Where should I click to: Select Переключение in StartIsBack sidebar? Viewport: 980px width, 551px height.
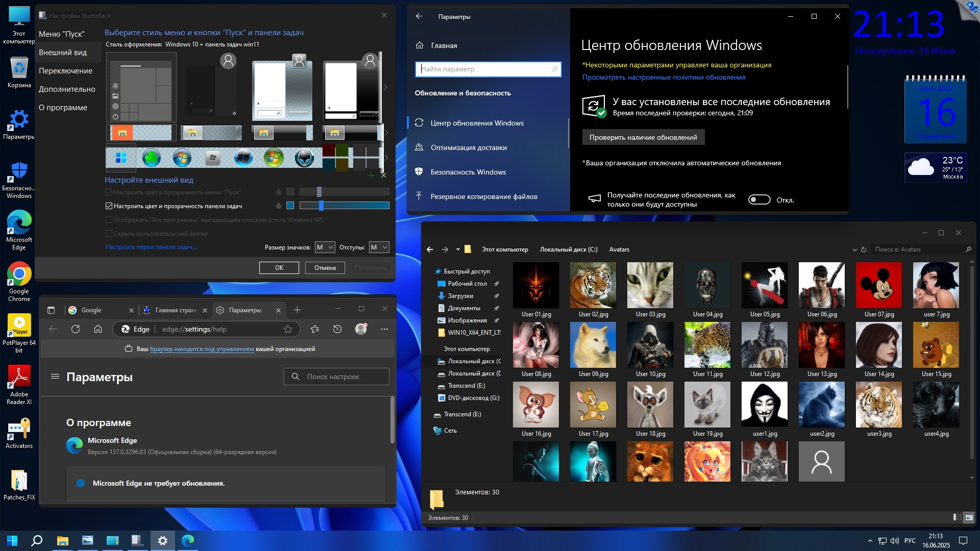[65, 71]
